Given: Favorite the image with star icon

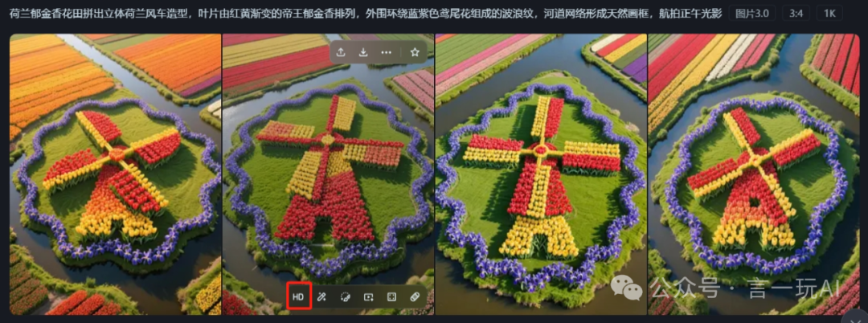Looking at the screenshot, I should (x=415, y=52).
